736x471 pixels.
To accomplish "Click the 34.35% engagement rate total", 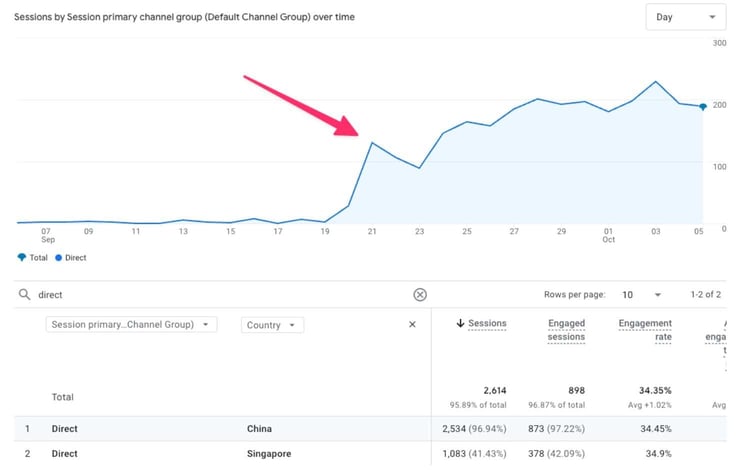I will 655,391.
